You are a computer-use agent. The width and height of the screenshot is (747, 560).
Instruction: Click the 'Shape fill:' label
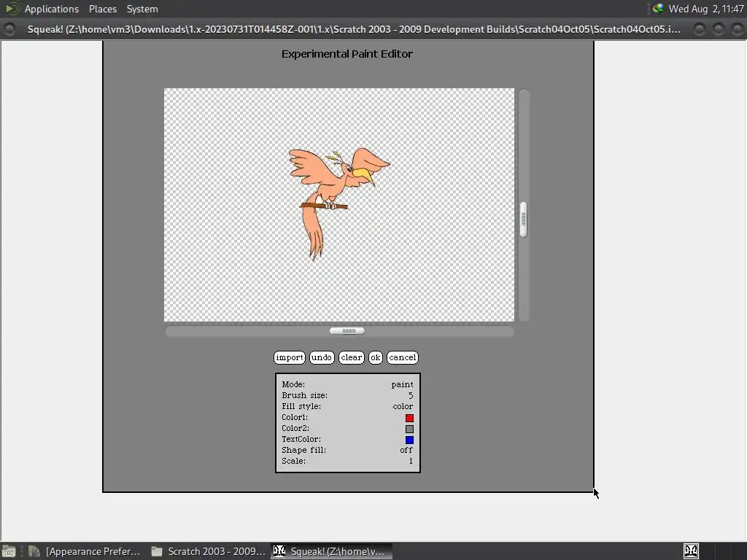[x=303, y=450]
